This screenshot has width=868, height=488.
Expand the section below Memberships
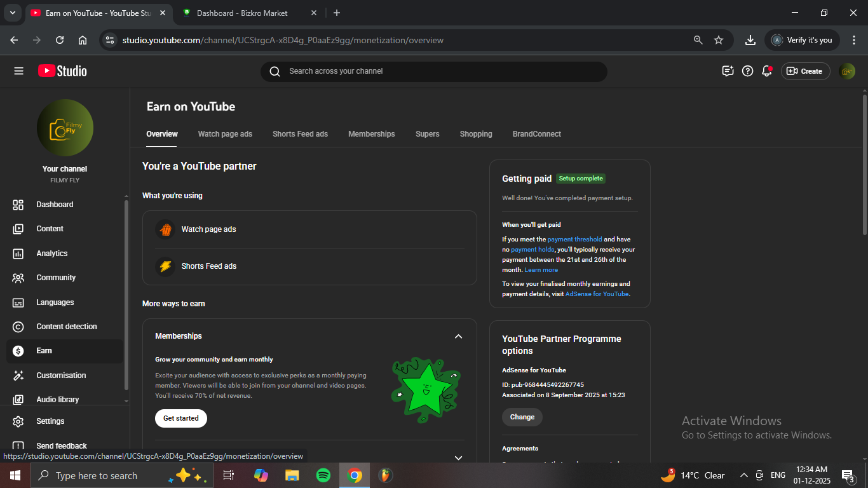pos(458,457)
